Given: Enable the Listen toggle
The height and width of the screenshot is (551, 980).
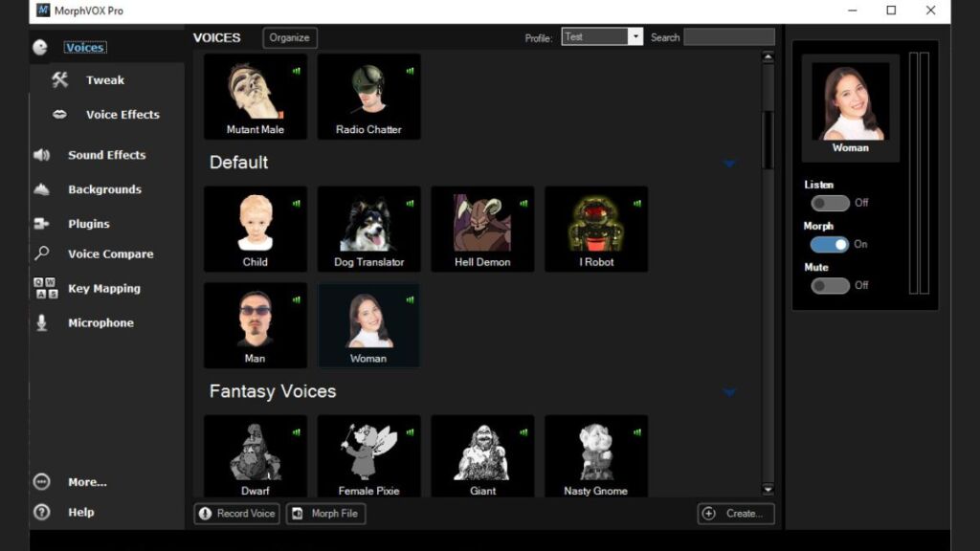Looking at the screenshot, I should [x=830, y=203].
